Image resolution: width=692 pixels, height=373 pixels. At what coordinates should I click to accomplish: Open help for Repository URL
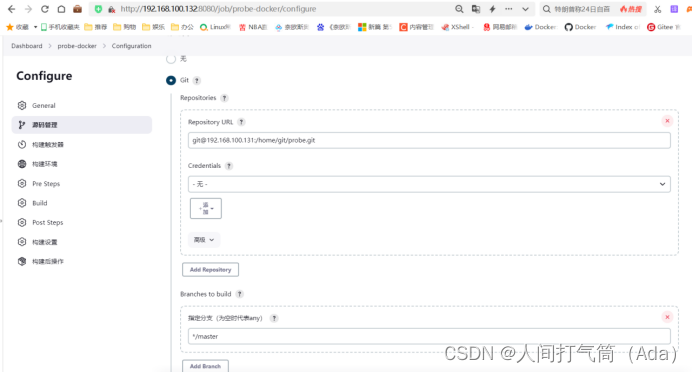[x=241, y=122]
